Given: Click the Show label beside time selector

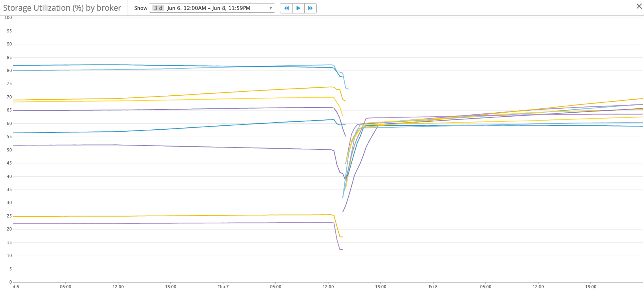Looking at the screenshot, I should (141, 8).
